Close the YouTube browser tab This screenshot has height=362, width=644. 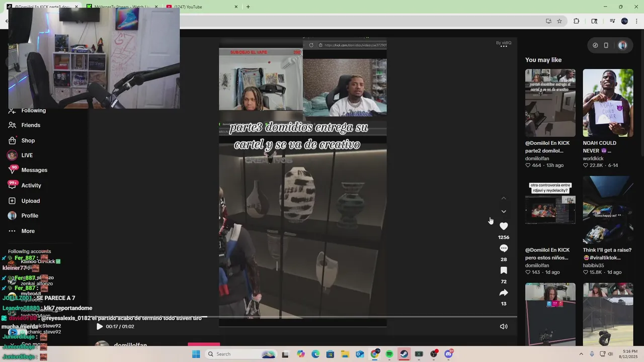click(236, 7)
